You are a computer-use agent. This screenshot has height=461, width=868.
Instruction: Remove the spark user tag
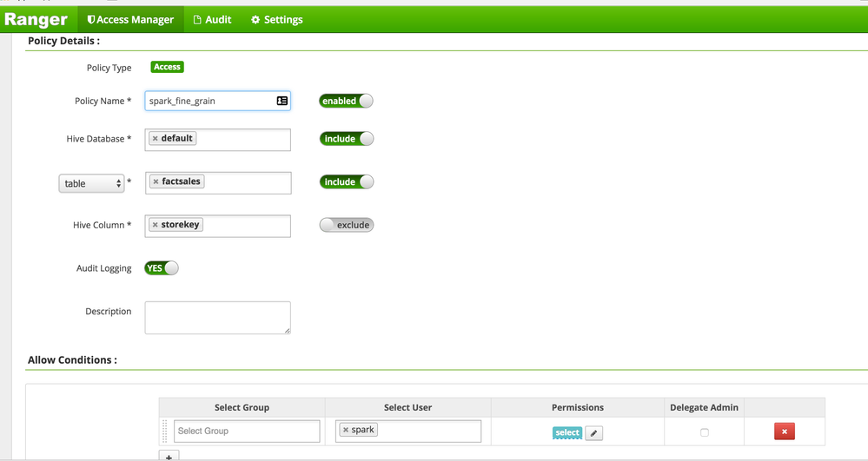(x=346, y=430)
